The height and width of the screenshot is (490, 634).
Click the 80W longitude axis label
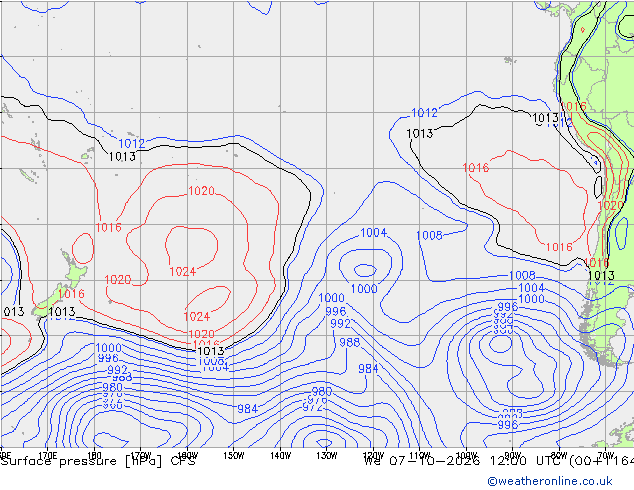point(560,455)
